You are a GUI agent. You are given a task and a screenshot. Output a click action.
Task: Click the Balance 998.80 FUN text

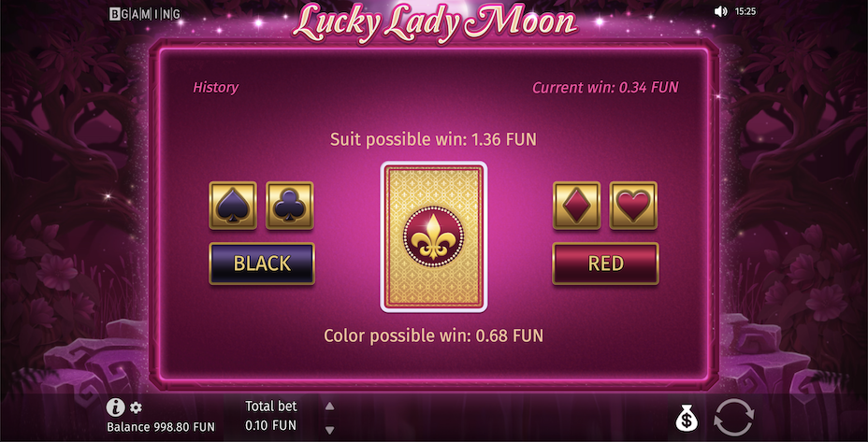pyautogui.click(x=161, y=427)
